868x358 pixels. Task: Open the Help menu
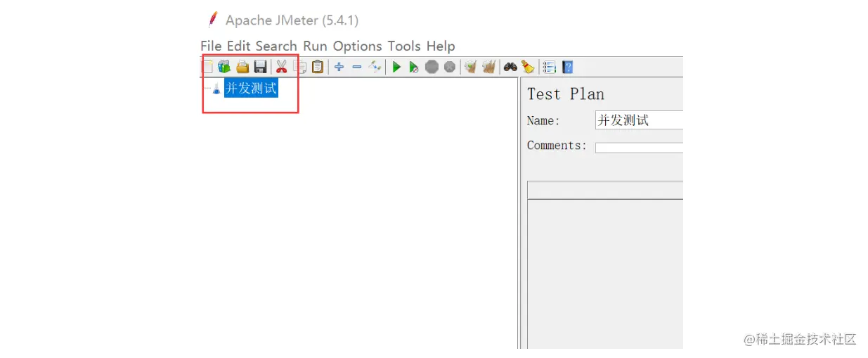point(441,46)
